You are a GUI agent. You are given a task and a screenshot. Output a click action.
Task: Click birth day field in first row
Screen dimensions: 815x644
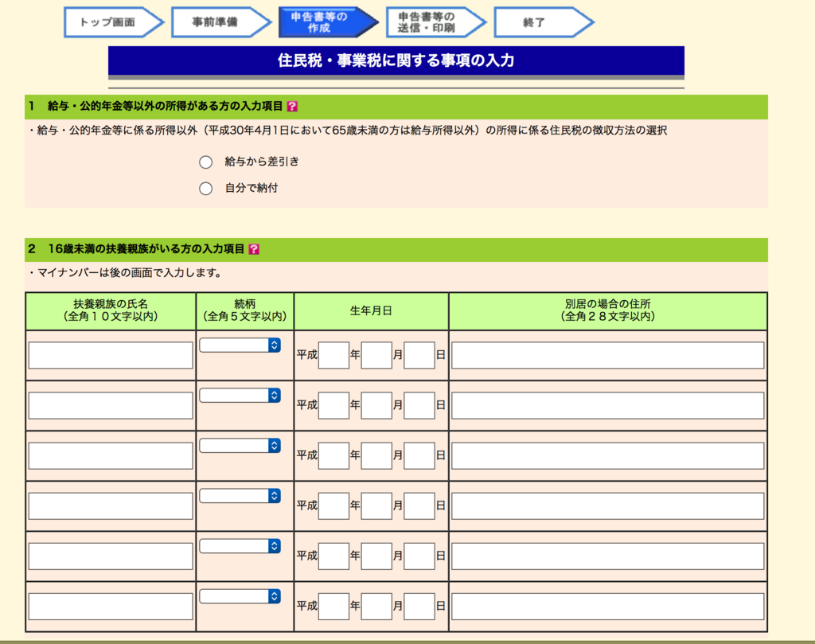pyautogui.click(x=419, y=356)
